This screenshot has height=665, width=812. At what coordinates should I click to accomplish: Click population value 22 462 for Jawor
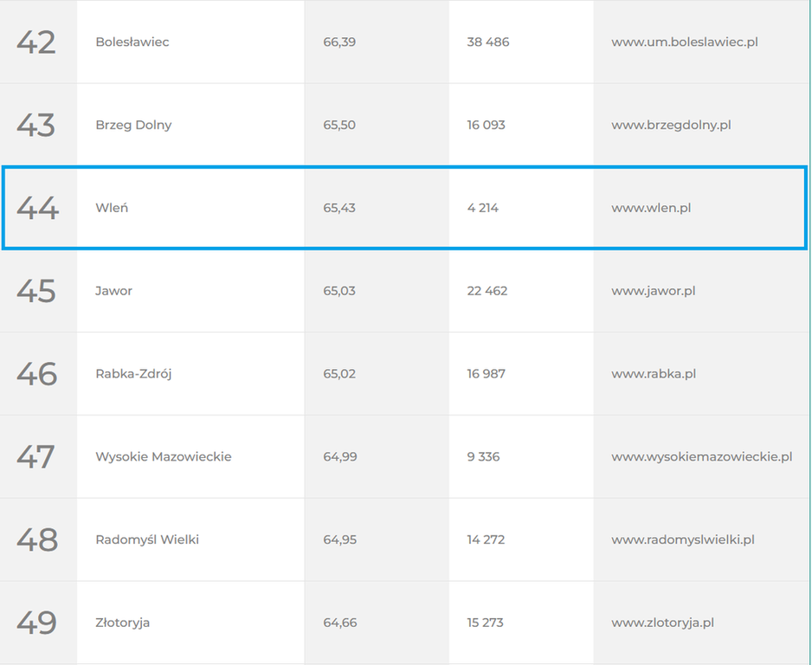[487, 291]
